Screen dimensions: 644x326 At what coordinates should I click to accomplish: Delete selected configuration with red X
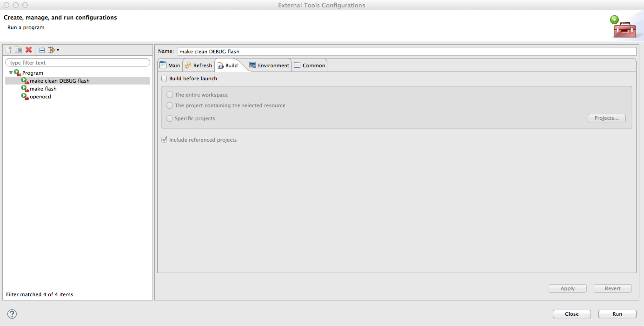[x=29, y=50]
